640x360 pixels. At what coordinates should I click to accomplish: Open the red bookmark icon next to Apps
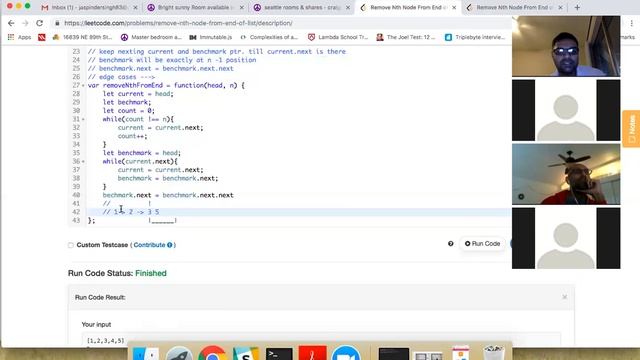click(42, 37)
